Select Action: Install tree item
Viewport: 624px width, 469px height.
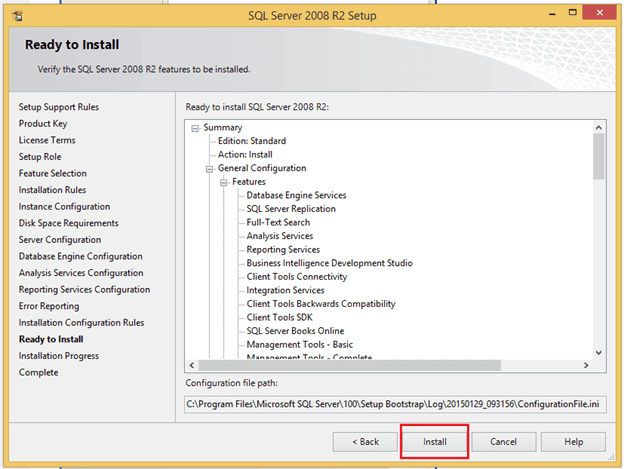pyautogui.click(x=245, y=154)
